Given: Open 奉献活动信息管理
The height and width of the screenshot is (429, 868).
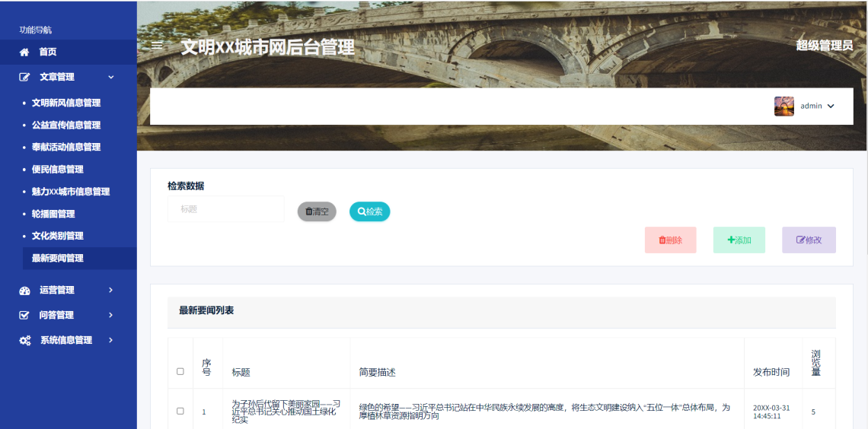Looking at the screenshot, I should (66, 147).
